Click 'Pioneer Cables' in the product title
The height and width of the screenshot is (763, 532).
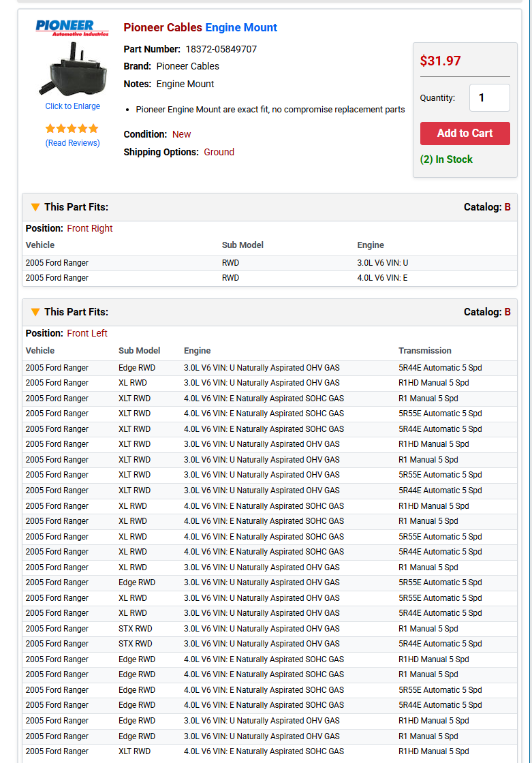click(163, 28)
